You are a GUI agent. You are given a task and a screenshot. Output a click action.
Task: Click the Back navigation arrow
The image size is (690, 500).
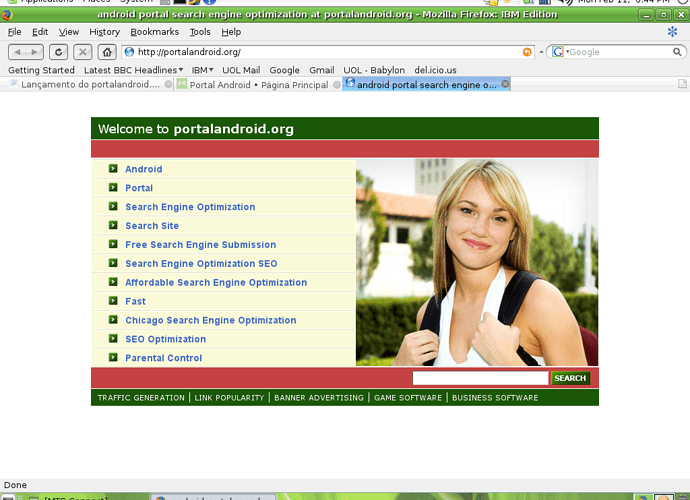click(18, 52)
